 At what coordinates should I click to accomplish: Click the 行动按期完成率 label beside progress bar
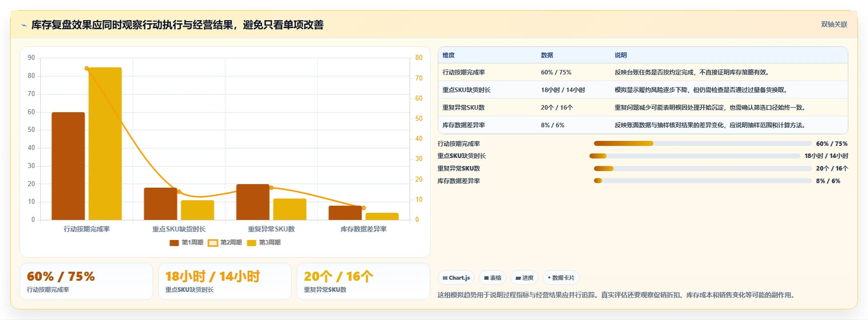458,144
